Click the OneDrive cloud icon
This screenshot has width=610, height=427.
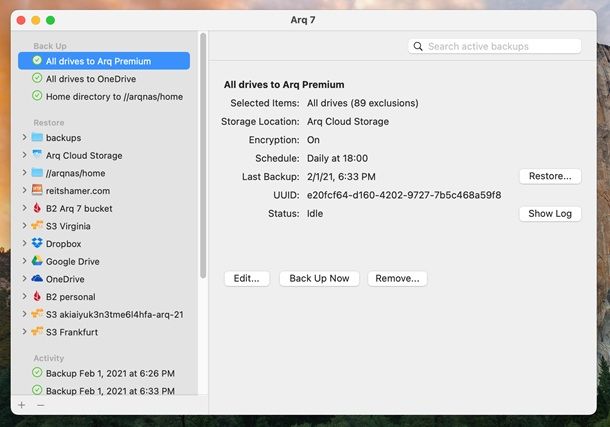pyautogui.click(x=37, y=278)
